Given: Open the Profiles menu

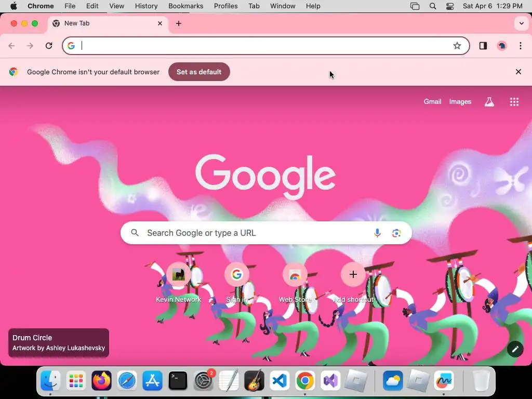Looking at the screenshot, I should 225,6.
